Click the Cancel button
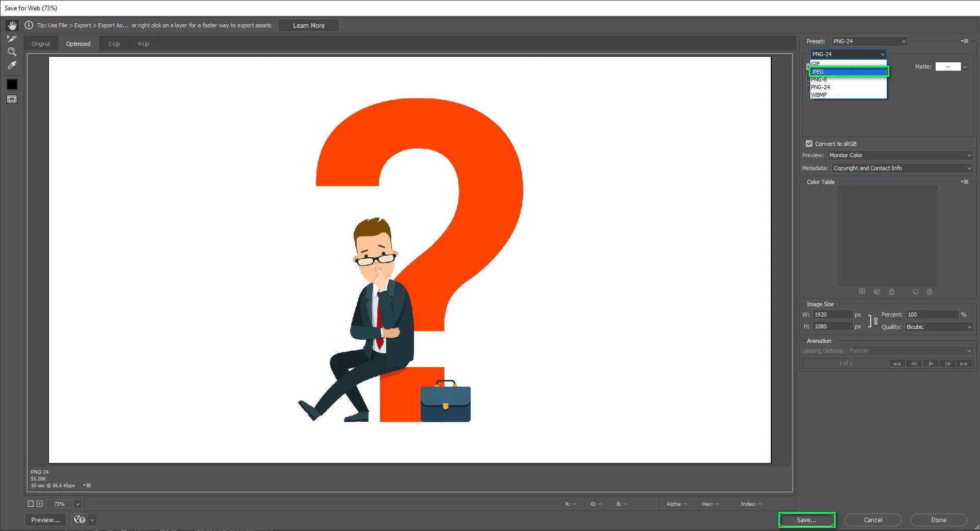The width and height of the screenshot is (980, 531). click(x=873, y=520)
